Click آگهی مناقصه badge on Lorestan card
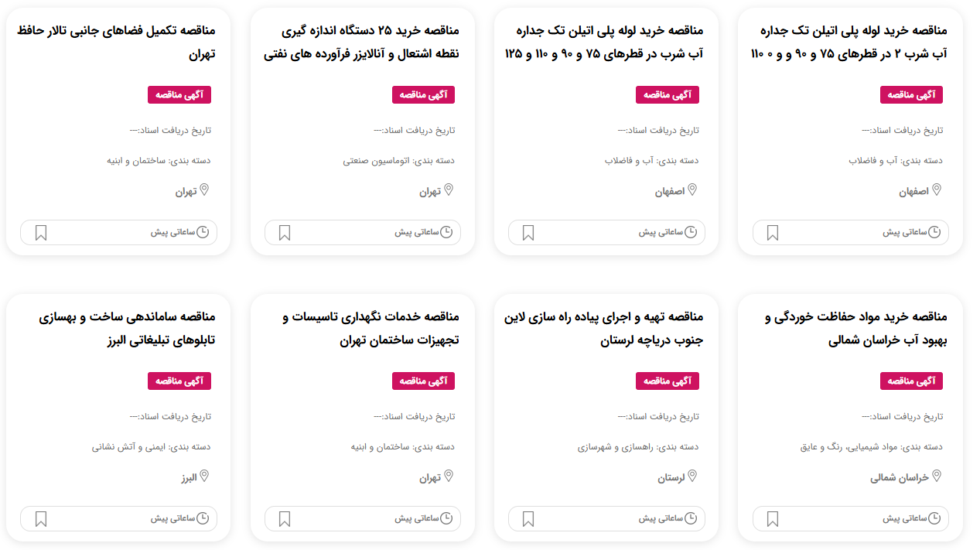 pos(668,381)
